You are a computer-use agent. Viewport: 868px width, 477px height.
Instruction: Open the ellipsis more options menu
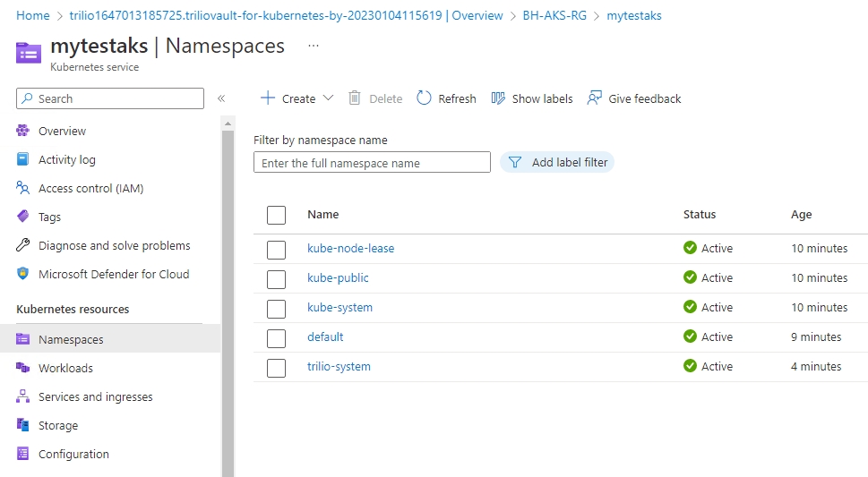pyautogui.click(x=313, y=45)
